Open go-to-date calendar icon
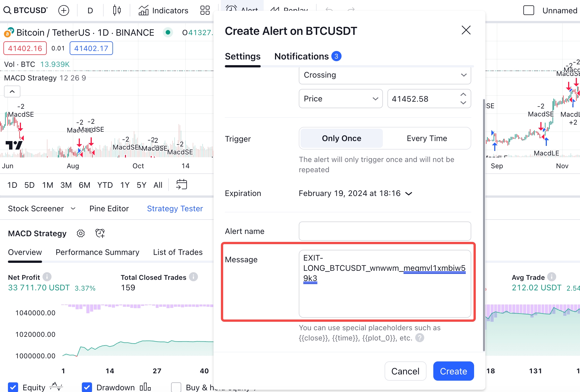The height and width of the screenshot is (392, 580). click(x=182, y=185)
